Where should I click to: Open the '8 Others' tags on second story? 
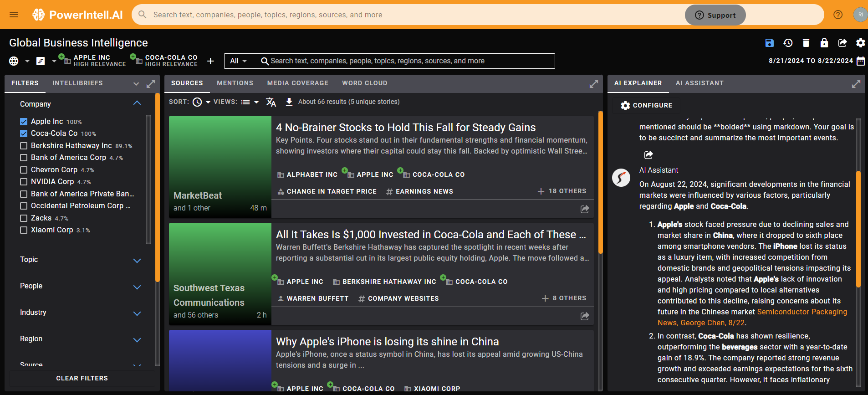tap(564, 298)
